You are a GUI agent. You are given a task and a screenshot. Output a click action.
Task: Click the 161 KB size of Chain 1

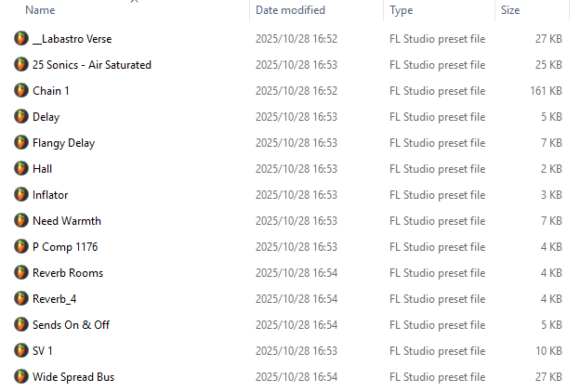(x=546, y=91)
